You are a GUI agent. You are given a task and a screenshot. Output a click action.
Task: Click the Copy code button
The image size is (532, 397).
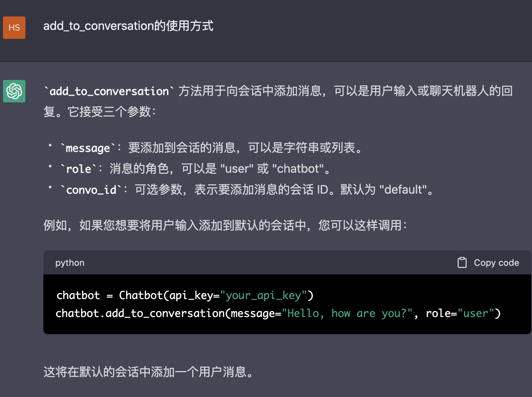tap(488, 262)
